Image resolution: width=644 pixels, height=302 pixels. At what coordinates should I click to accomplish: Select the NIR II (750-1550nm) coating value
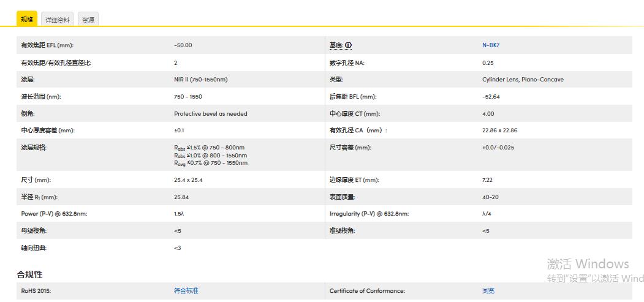201,80
